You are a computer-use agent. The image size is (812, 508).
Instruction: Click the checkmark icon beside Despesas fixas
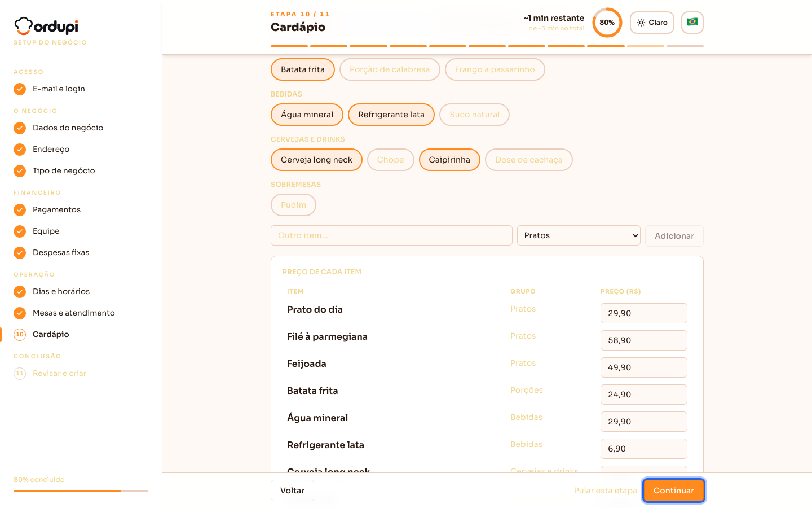coord(20,253)
